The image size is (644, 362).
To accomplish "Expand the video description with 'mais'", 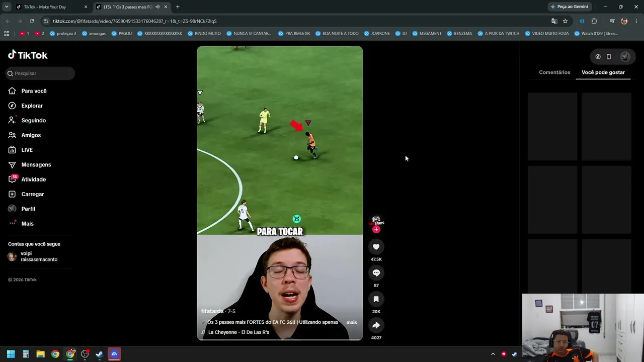I will 352,322.
